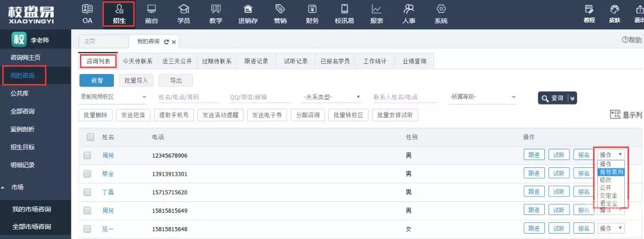644x239 pixels.
Task: Check the checkbox for 丁磊 row
Action: [87, 192]
